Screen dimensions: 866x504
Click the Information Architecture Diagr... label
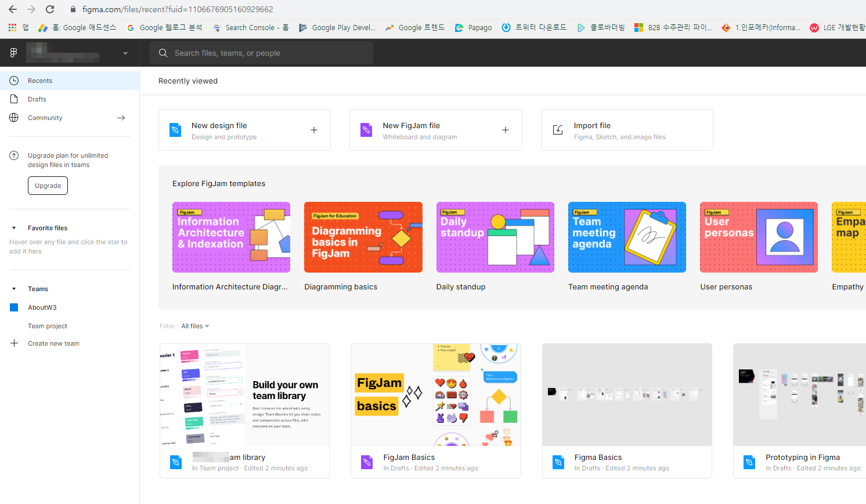tap(230, 287)
